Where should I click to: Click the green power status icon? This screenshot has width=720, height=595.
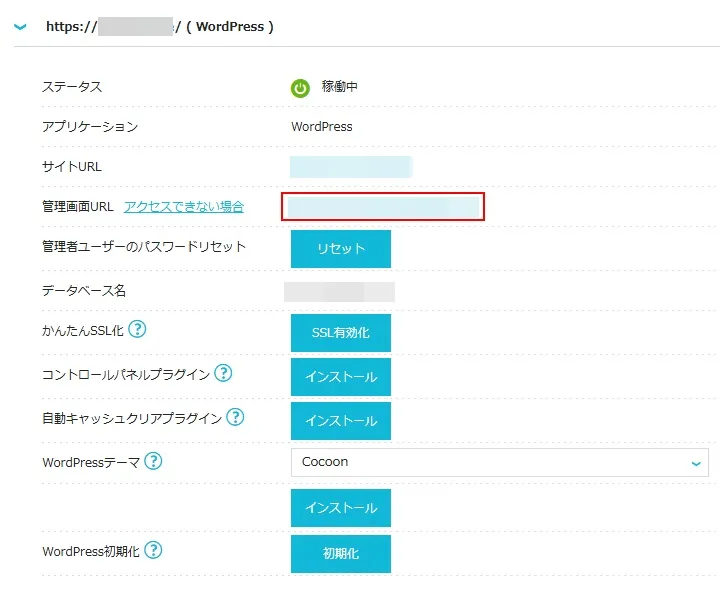(300, 88)
